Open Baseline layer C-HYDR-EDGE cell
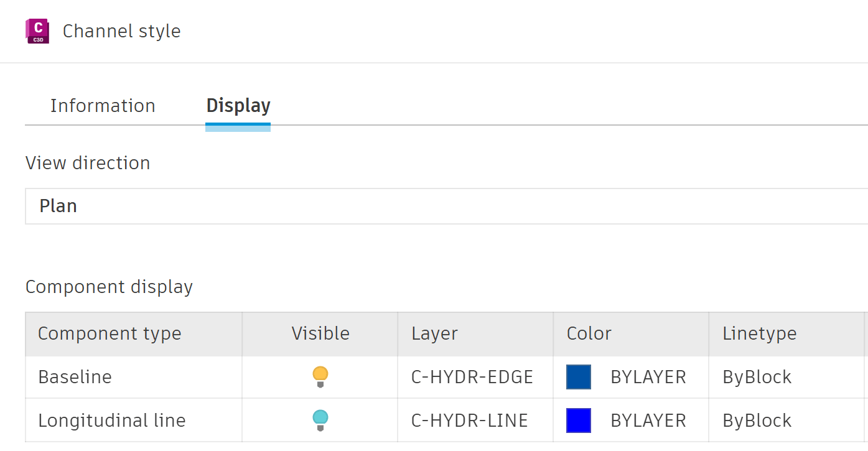868x451 pixels. tap(472, 377)
